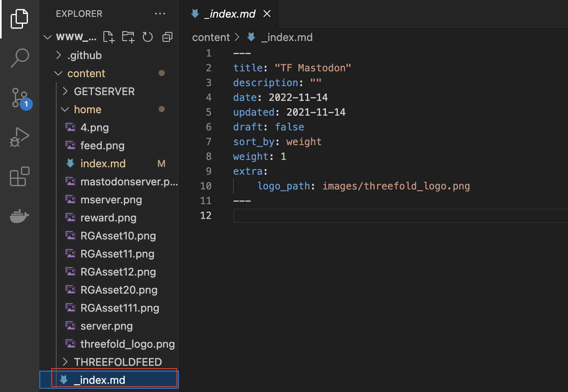Collapse the content folder
This screenshot has height=392, width=568.
(86, 73)
